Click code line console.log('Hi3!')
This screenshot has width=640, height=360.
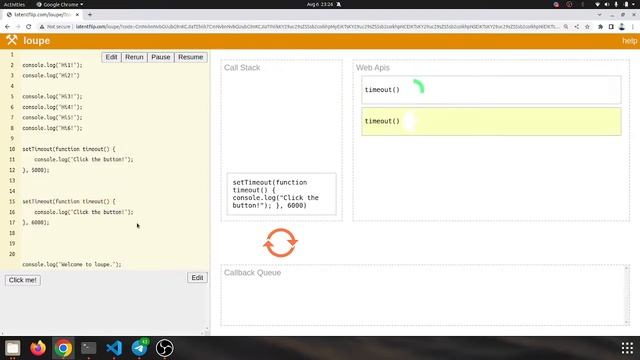pyautogui.click(x=52, y=96)
